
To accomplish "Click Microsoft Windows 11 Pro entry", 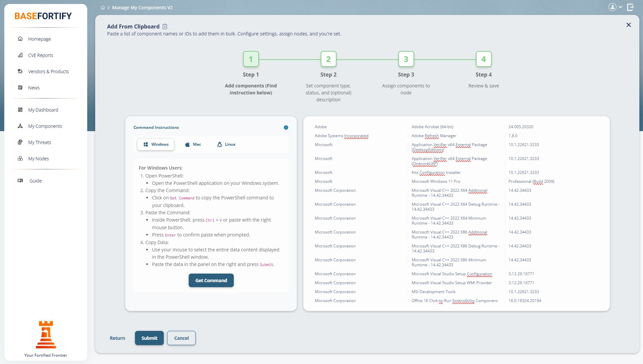I will [x=436, y=182].
